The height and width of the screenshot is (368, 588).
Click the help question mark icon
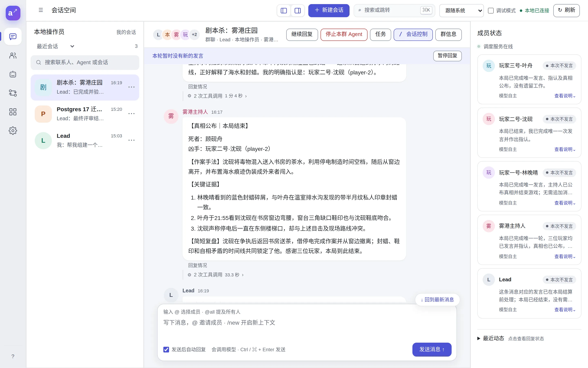[x=13, y=356]
